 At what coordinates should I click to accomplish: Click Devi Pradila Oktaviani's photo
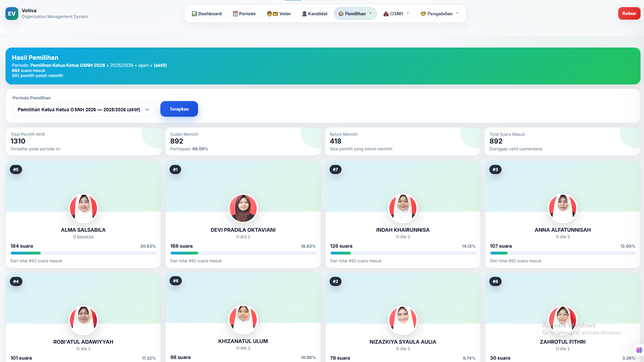(x=243, y=208)
